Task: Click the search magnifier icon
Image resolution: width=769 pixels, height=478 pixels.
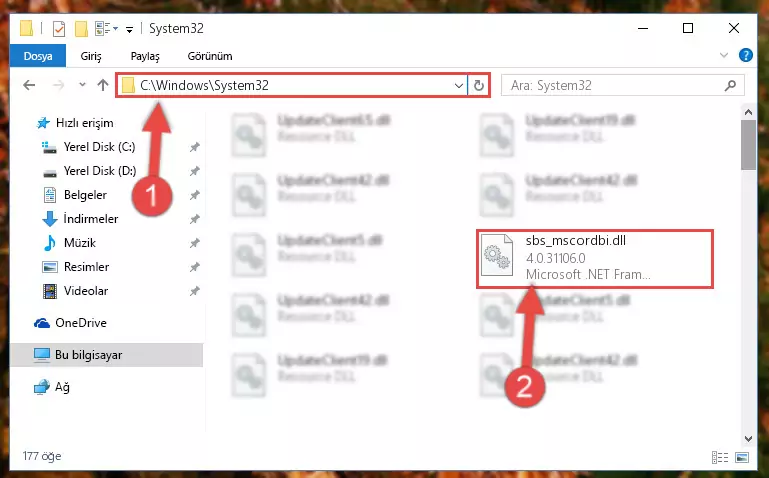Action: point(730,85)
